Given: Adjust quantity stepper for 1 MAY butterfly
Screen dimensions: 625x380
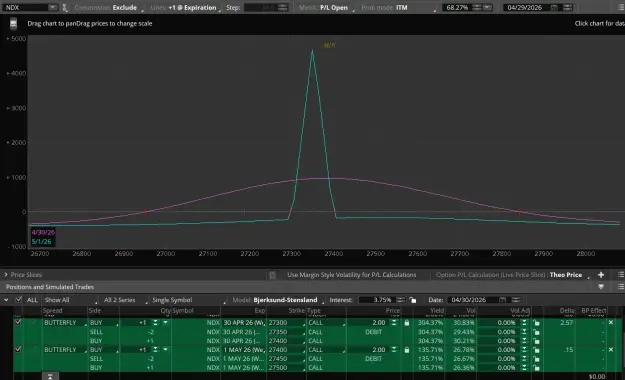Looking at the screenshot, I should [x=155, y=350].
